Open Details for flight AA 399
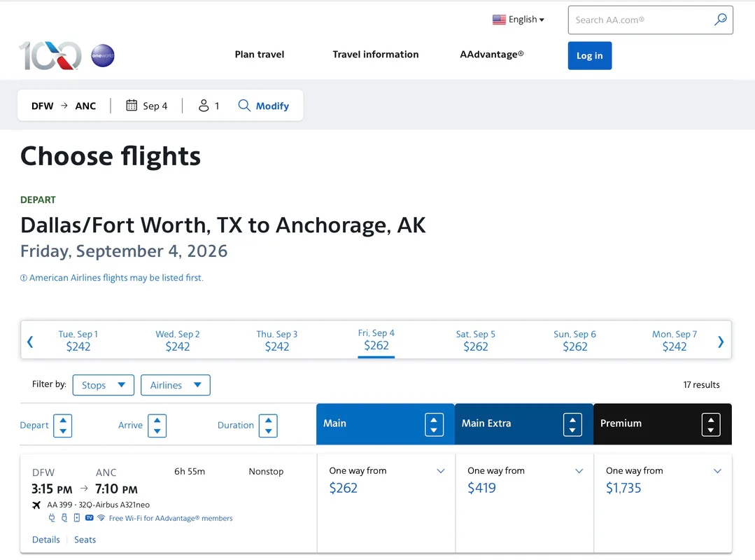 (45, 540)
